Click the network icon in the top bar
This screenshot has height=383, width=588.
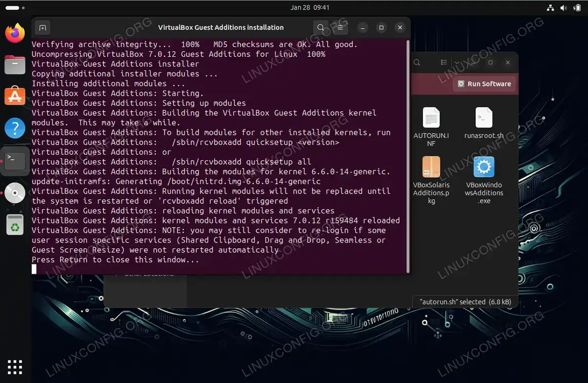551,7
